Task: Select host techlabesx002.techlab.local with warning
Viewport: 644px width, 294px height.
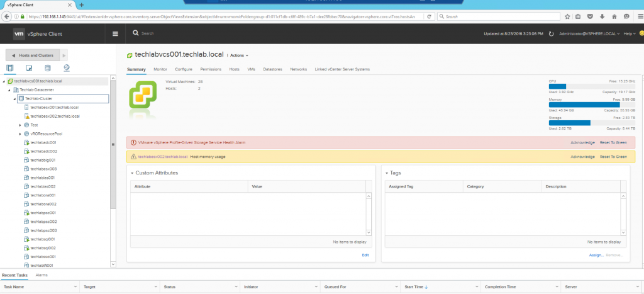Action: click(55, 116)
